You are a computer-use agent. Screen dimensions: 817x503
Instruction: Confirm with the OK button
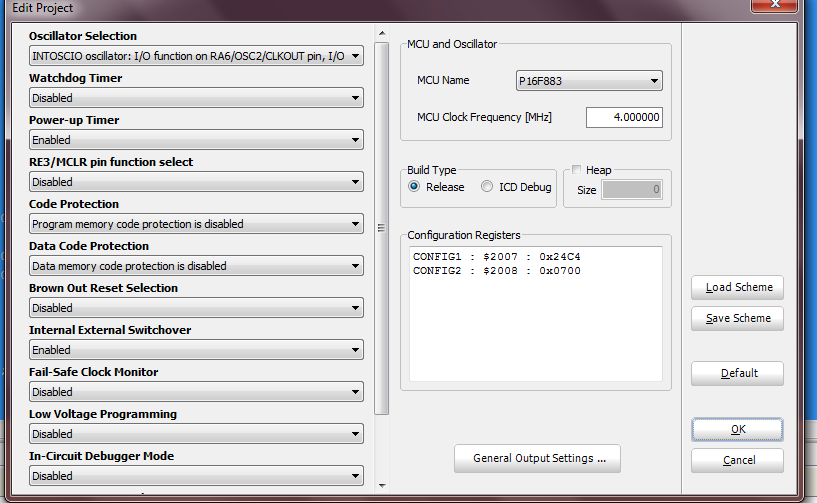[x=737, y=430]
